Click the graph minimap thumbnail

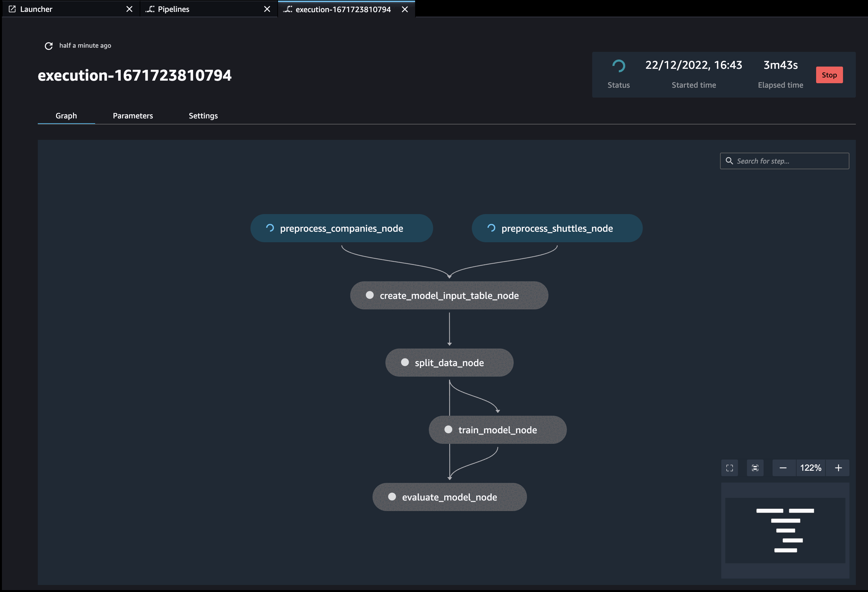pyautogui.click(x=785, y=530)
